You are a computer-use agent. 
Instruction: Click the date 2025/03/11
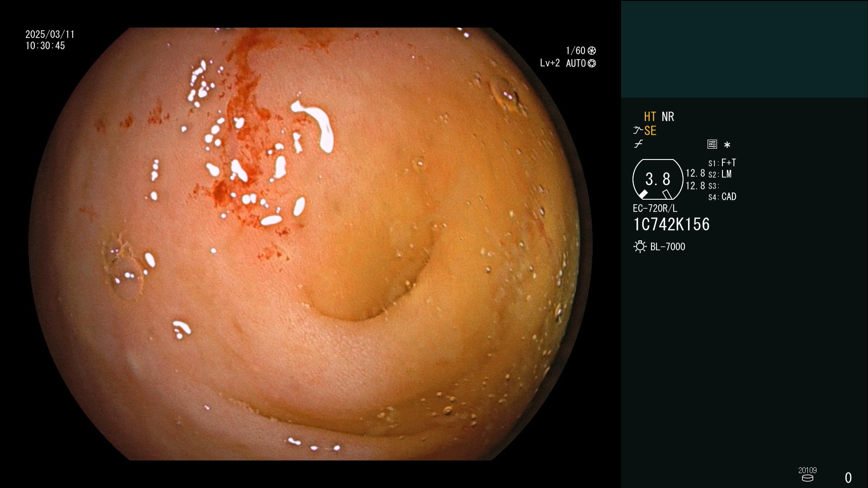pos(50,34)
